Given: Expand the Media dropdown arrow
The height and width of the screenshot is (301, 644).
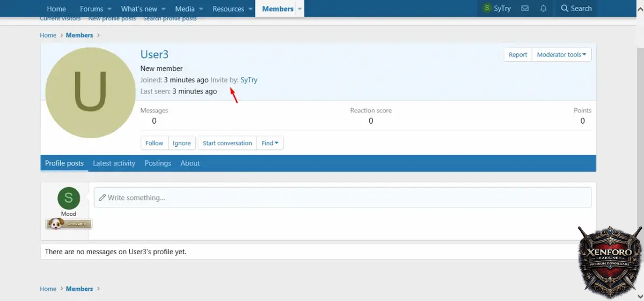Looking at the screenshot, I should coord(201,9).
